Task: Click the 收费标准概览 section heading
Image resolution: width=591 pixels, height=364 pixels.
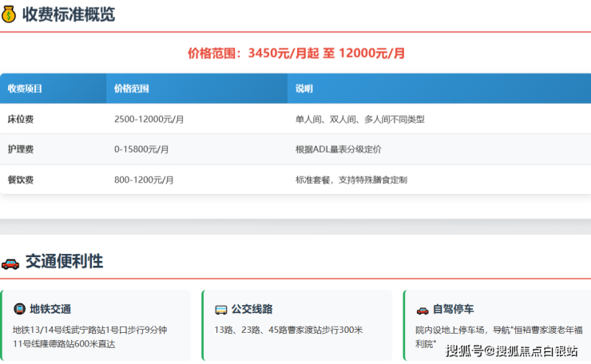Action: tap(68, 14)
